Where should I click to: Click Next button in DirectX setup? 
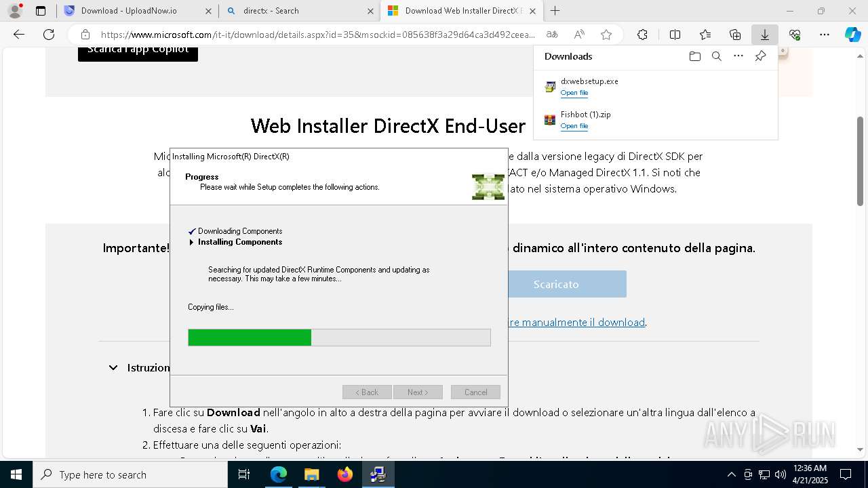[x=418, y=392]
